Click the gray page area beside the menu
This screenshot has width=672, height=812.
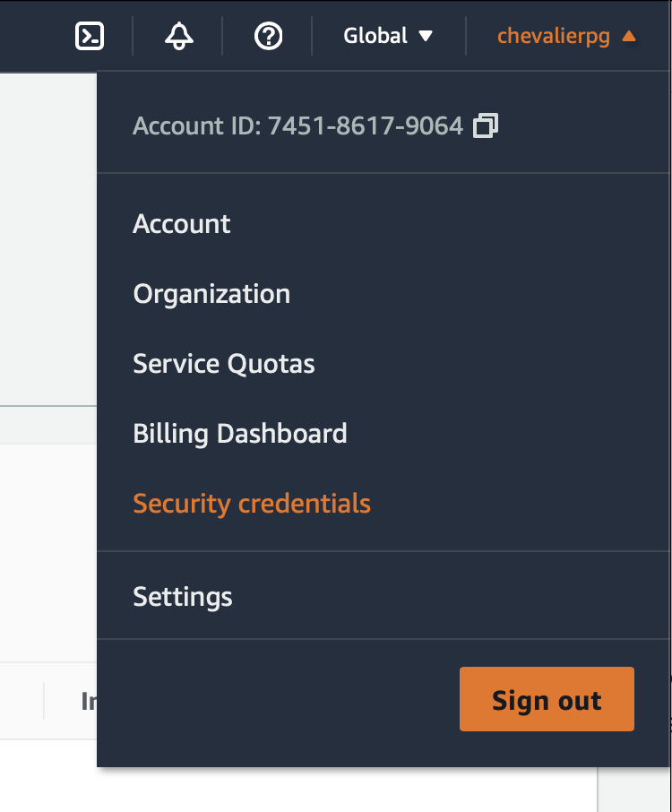[48, 238]
